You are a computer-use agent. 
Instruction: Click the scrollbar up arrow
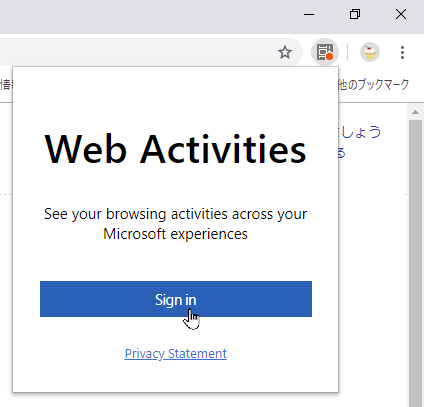tap(415, 112)
